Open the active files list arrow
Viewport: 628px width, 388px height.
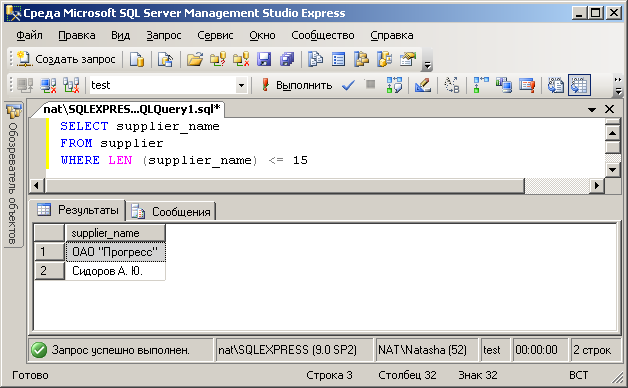click(x=592, y=109)
